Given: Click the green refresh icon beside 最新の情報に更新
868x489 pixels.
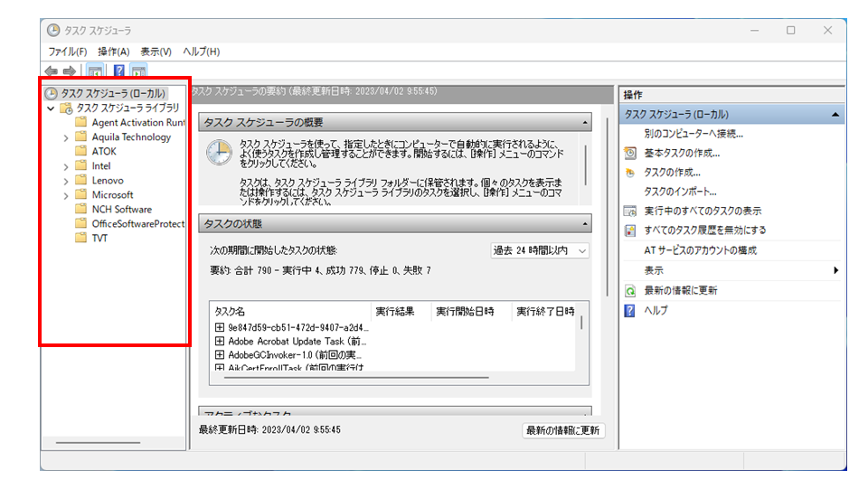Looking at the screenshot, I should (x=630, y=291).
